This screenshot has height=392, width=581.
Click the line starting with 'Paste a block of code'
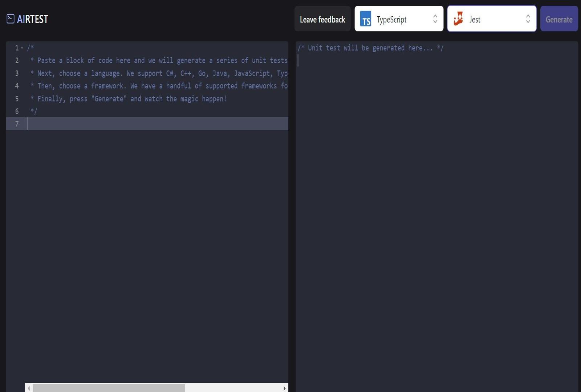[160, 61]
